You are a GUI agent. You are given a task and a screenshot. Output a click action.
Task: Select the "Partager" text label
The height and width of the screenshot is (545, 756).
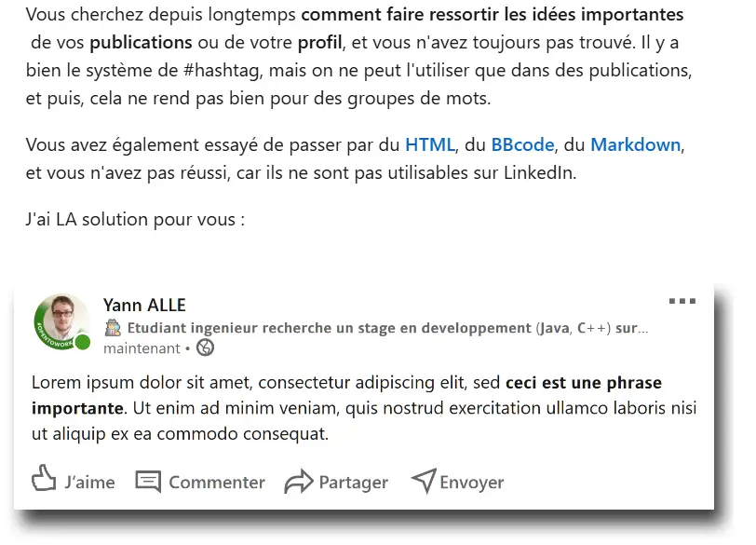[x=353, y=483]
